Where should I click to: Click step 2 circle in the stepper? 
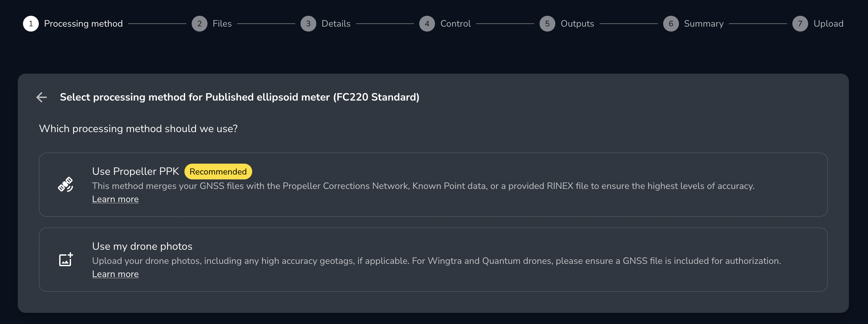pyautogui.click(x=200, y=24)
